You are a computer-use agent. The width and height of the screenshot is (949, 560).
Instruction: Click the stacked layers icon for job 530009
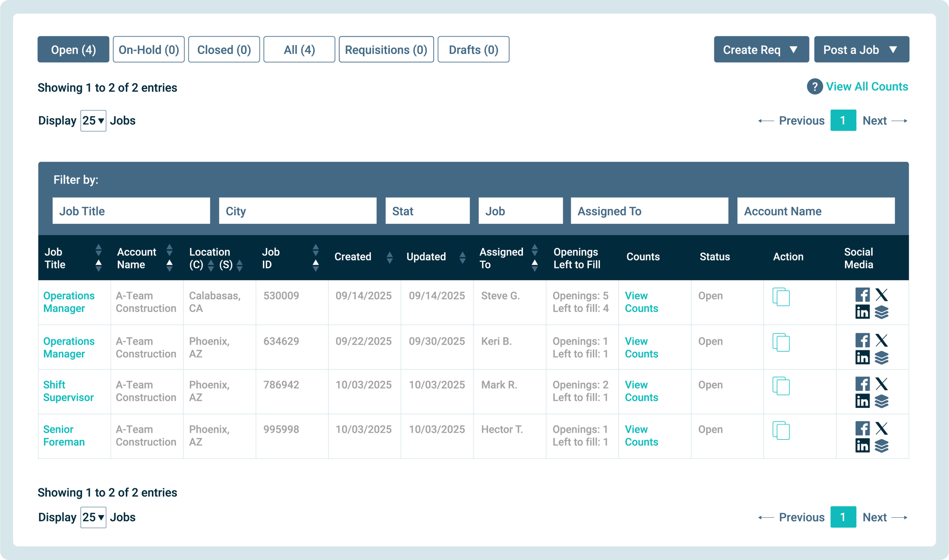coord(882,312)
